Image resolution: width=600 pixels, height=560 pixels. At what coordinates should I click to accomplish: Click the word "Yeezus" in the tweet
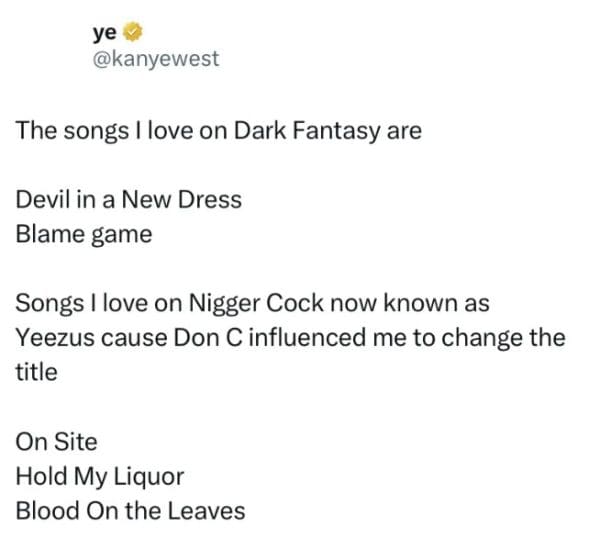(55, 336)
